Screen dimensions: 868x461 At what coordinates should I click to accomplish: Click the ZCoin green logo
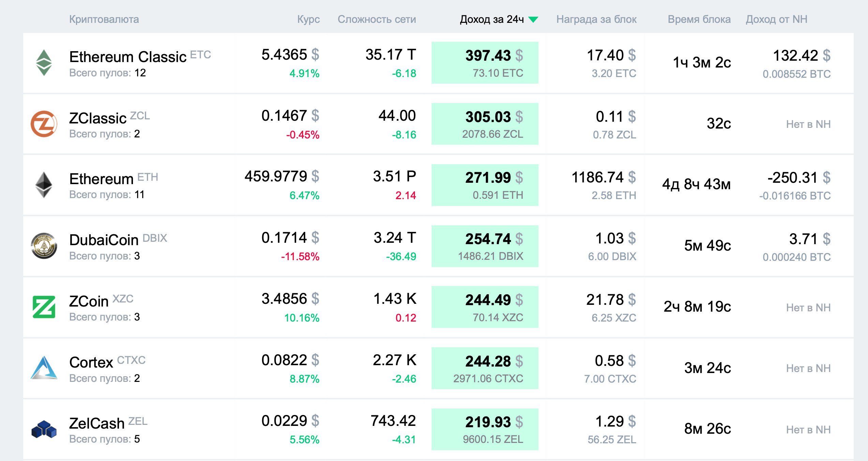(x=44, y=307)
